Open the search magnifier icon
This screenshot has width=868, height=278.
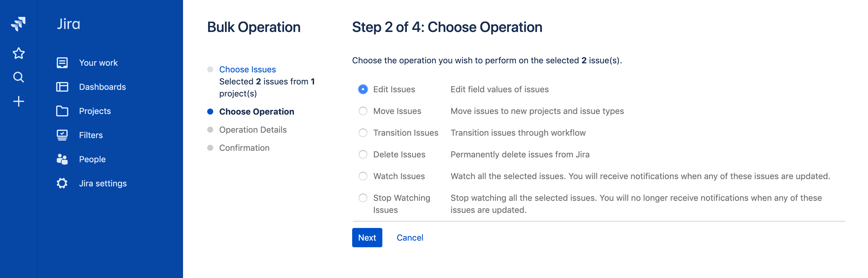point(18,77)
